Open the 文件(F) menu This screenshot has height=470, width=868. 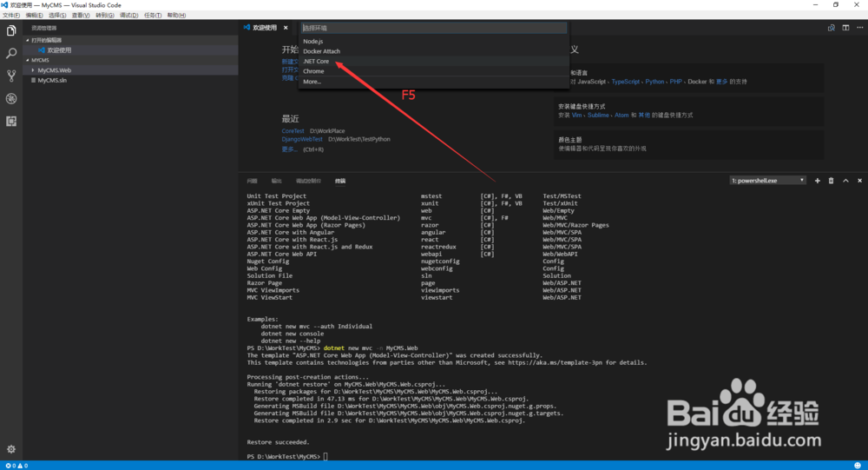point(11,16)
